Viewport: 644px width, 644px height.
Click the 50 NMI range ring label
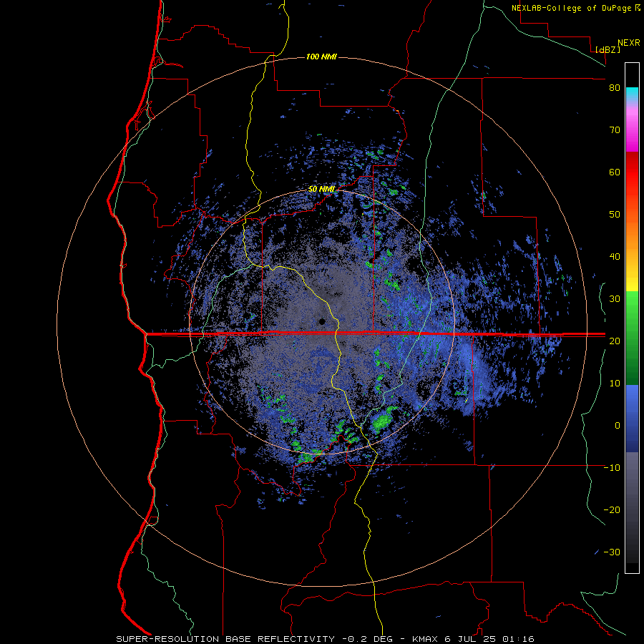pyautogui.click(x=321, y=190)
